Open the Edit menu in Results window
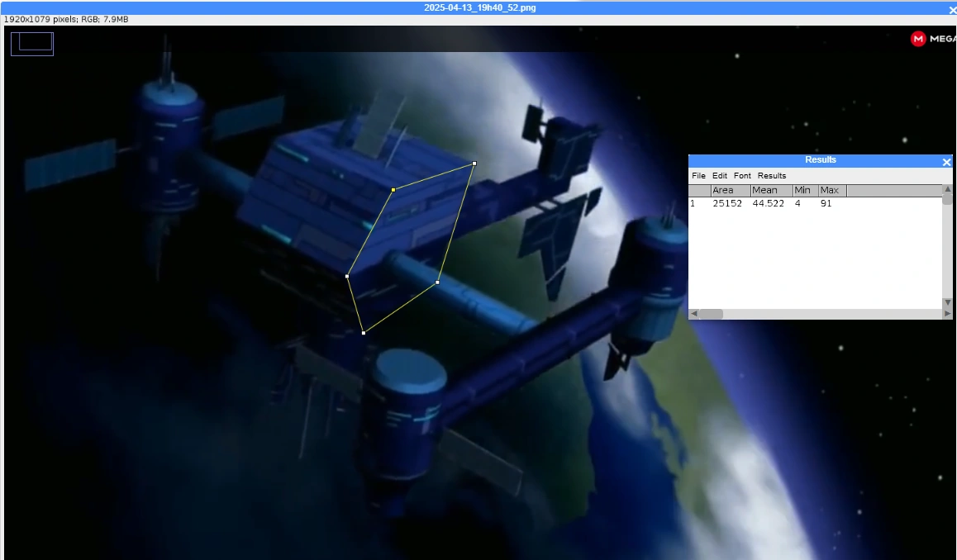957x560 pixels. click(x=720, y=176)
